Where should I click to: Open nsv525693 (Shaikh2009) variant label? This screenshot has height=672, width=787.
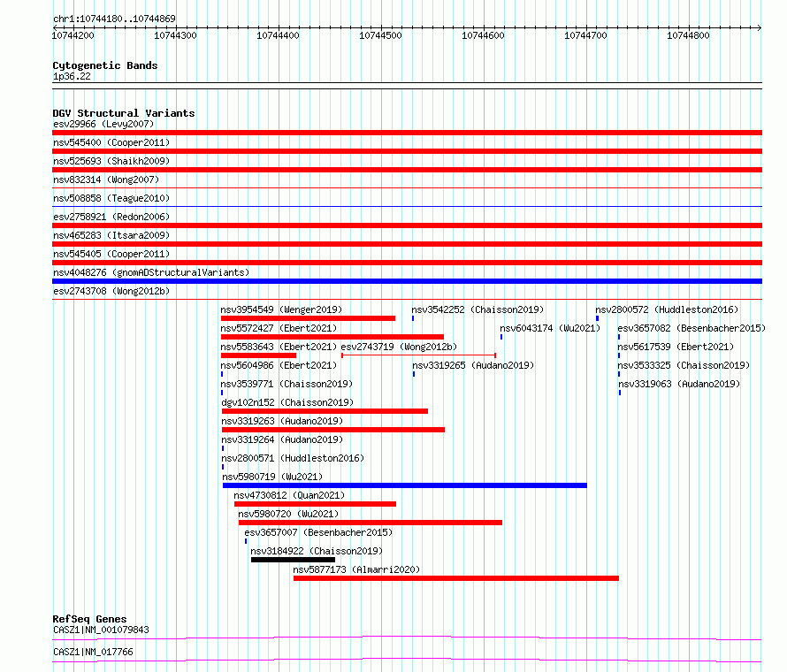point(111,161)
